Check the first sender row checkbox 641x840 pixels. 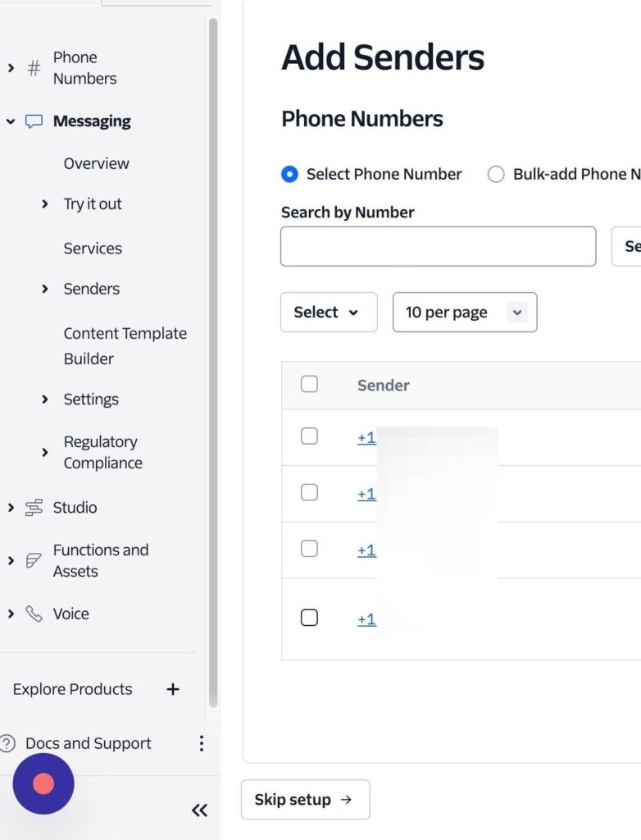coord(309,436)
